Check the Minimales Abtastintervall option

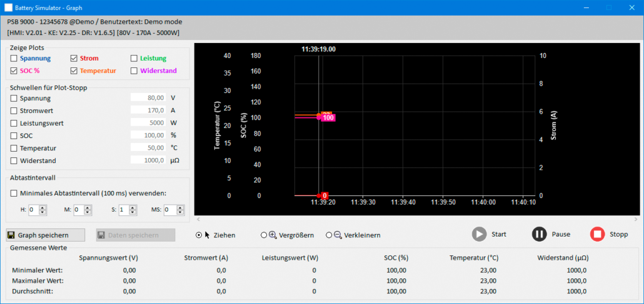click(14, 193)
